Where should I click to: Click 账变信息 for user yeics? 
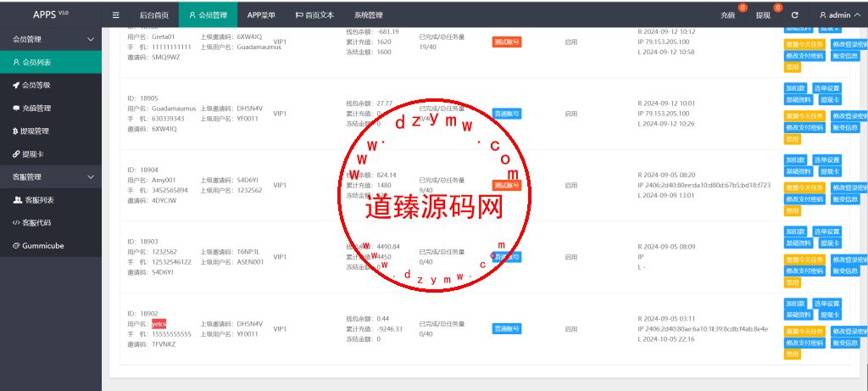(845, 343)
